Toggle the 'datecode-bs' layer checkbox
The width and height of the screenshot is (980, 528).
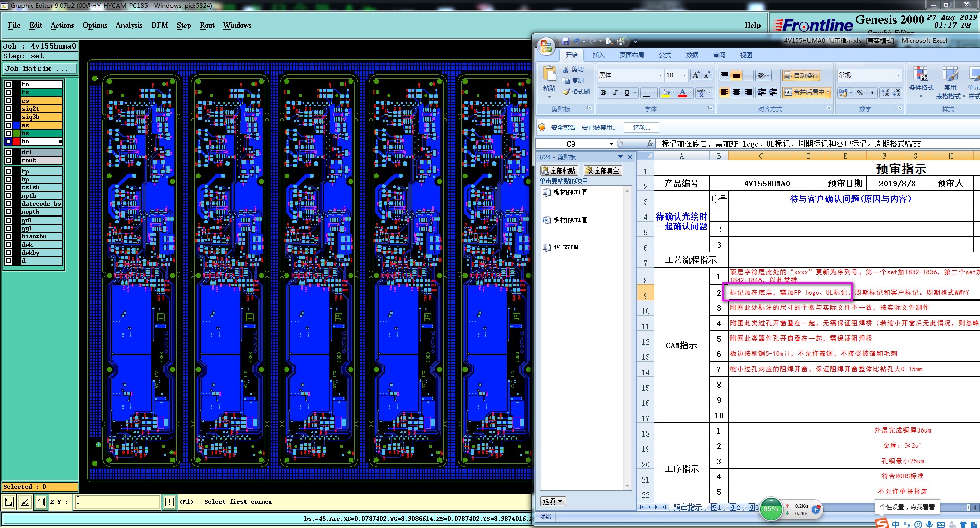coord(8,204)
